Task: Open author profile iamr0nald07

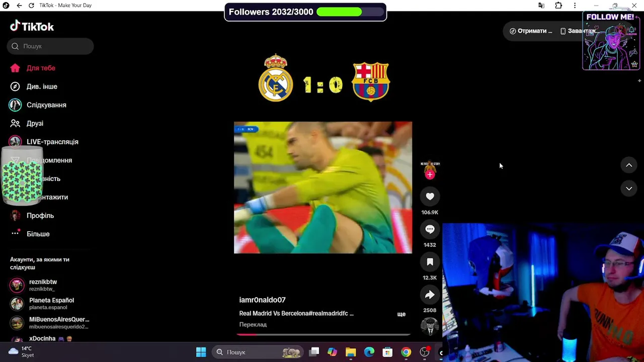Action: tap(262, 300)
